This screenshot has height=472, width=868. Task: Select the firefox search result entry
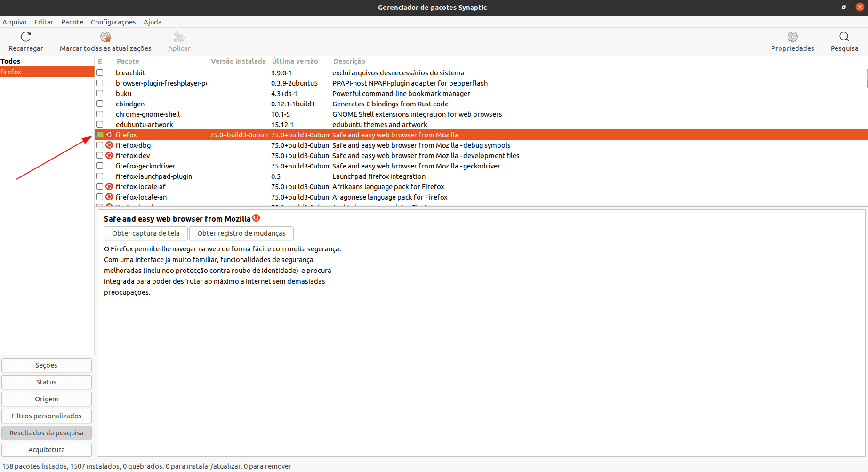[47, 72]
